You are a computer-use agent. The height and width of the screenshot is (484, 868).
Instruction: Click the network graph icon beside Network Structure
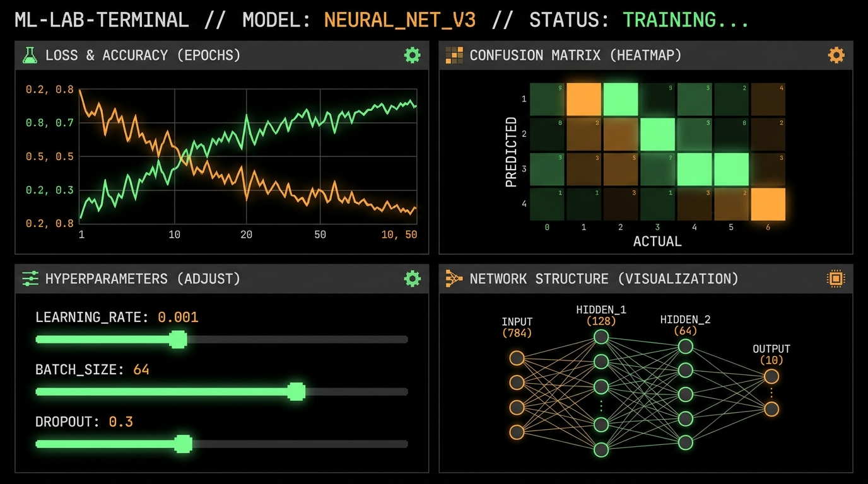click(x=454, y=279)
